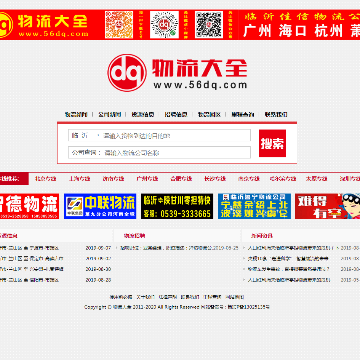The width and height of the screenshot is (360, 360).
Task: Select the last item in the navigation menu
Action: (x=276, y=114)
